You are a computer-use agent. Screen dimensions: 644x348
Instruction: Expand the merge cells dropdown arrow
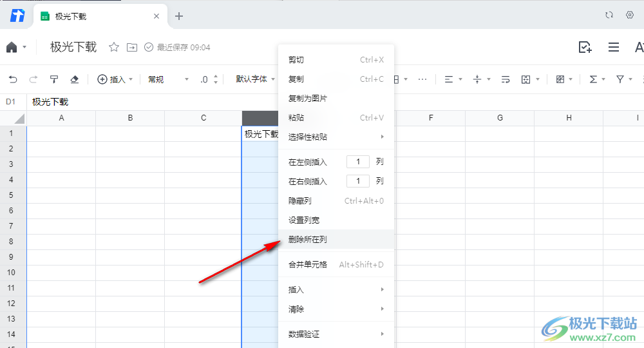(538, 79)
